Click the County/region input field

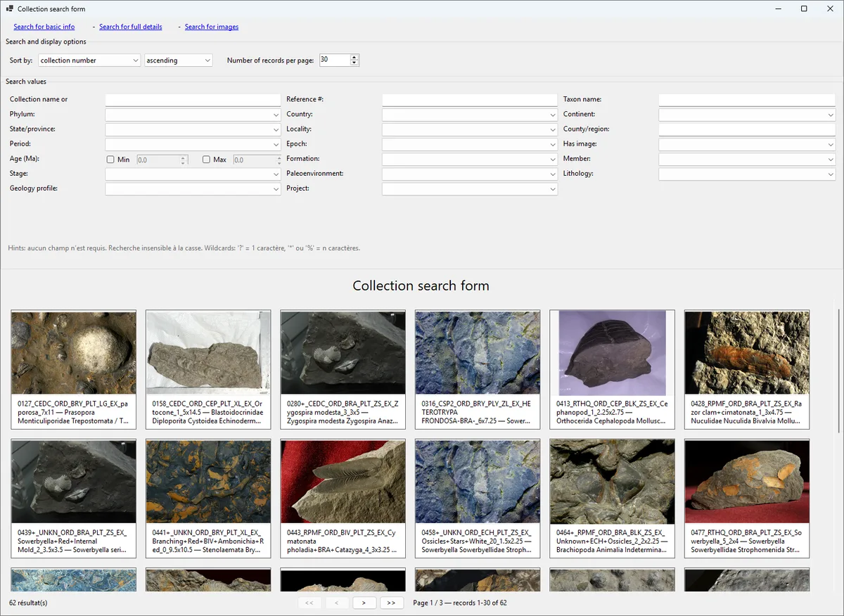747,129
